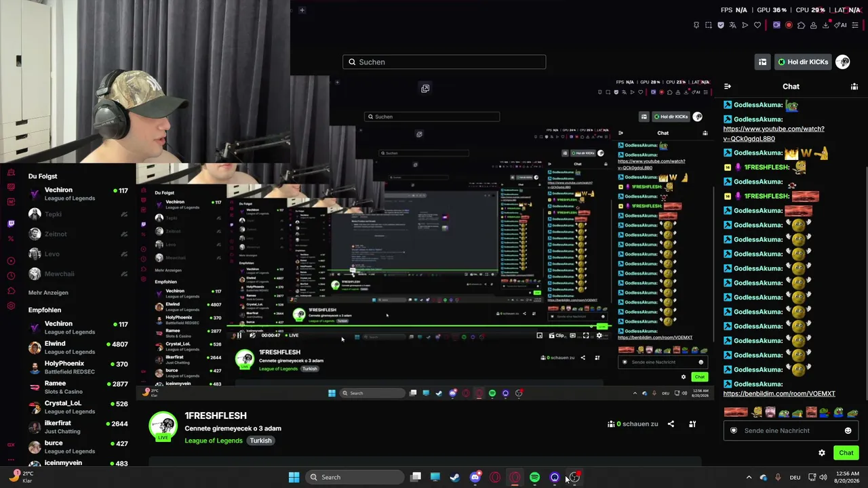The width and height of the screenshot is (868, 488).
Task: Click the heart bookmark icon in the toolbar
Action: pos(757,25)
